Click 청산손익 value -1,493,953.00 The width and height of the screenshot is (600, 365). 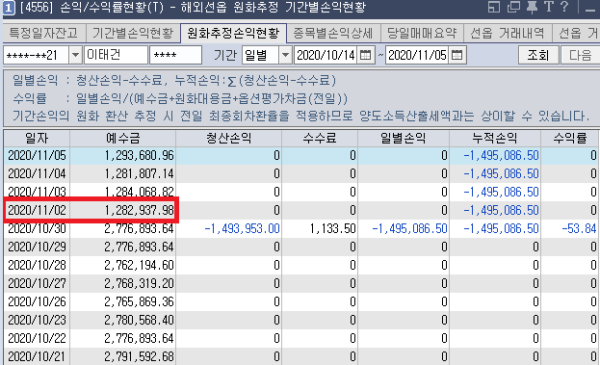(x=242, y=229)
